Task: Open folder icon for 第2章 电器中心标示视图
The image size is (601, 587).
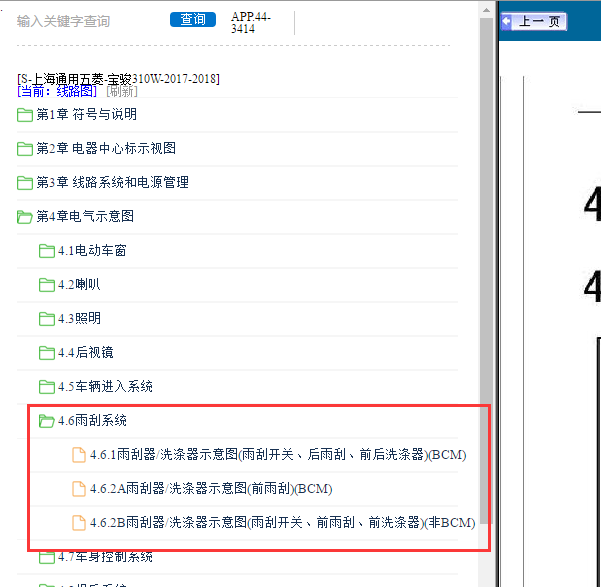Action: (x=25, y=148)
